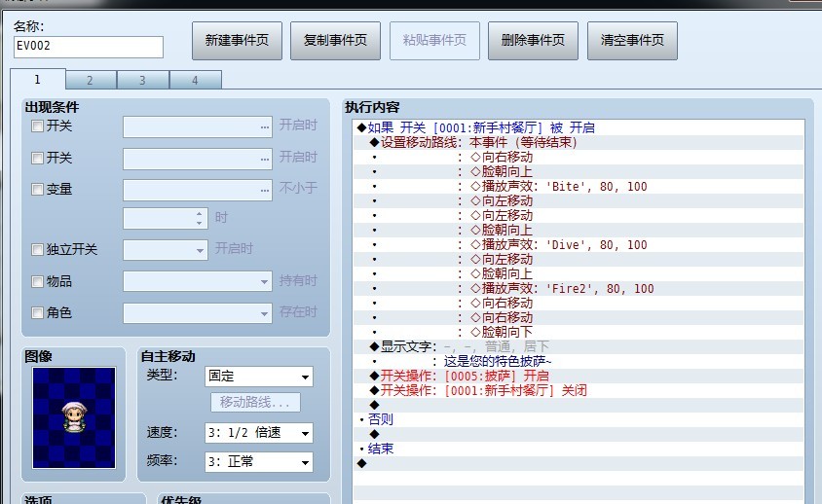Switch to event page tab 3
The width and height of the screenshot is (822, 504).
coord(142,80)
